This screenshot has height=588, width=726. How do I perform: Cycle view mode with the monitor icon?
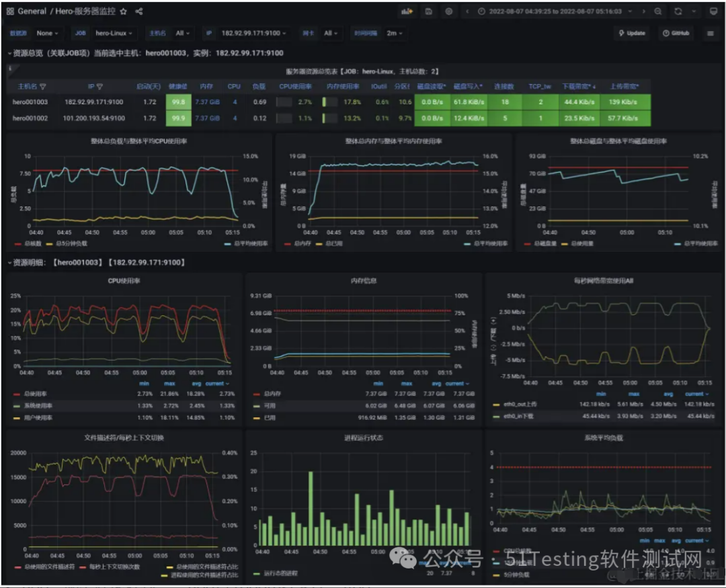pos(713,11)
